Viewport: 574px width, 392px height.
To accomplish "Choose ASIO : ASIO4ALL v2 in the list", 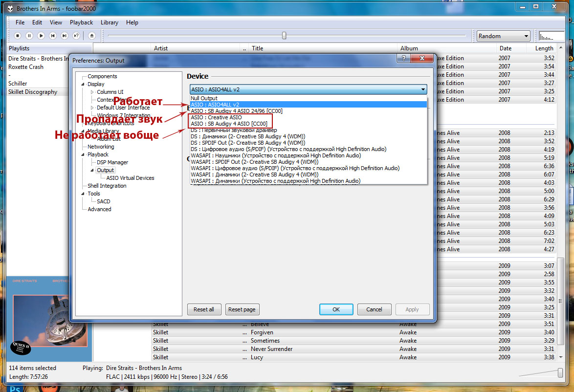I will coord(308,105).
